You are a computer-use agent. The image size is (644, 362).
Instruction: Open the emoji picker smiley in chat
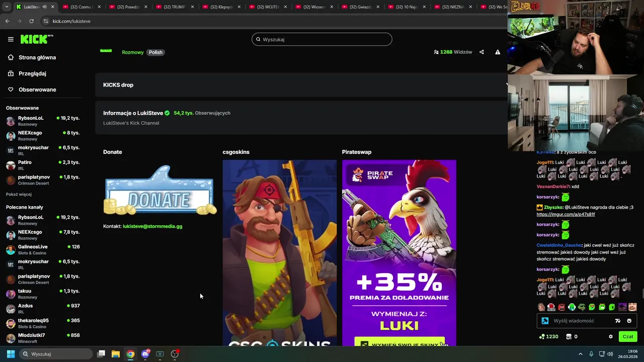629,321
